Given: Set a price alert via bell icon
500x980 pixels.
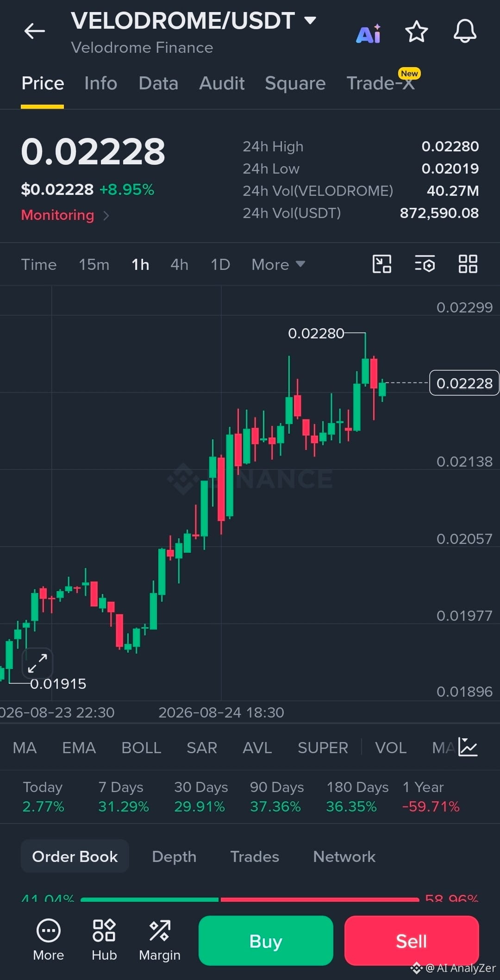Looking at the screenshot, I should coord(465,31).
